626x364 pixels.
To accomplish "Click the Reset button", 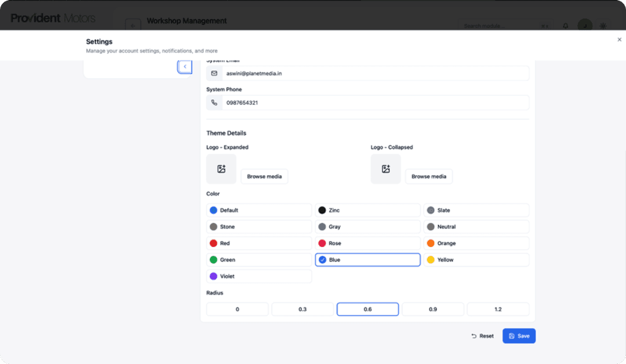I will point(482,336).
